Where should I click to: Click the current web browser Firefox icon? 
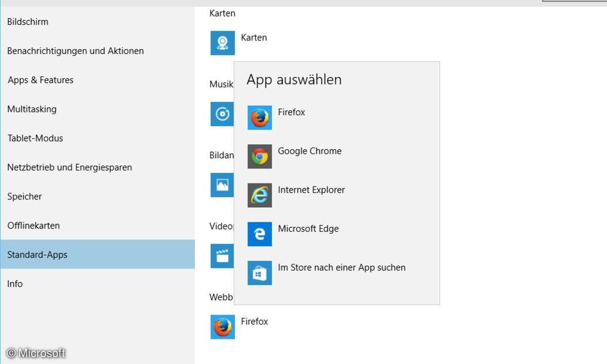click(x=223, y=327)
